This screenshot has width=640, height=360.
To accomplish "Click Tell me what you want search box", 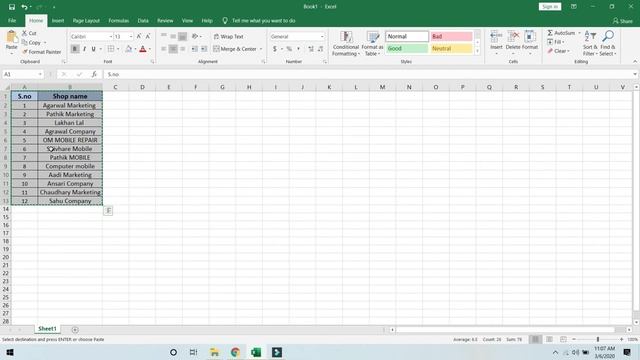I will [263, 20].
